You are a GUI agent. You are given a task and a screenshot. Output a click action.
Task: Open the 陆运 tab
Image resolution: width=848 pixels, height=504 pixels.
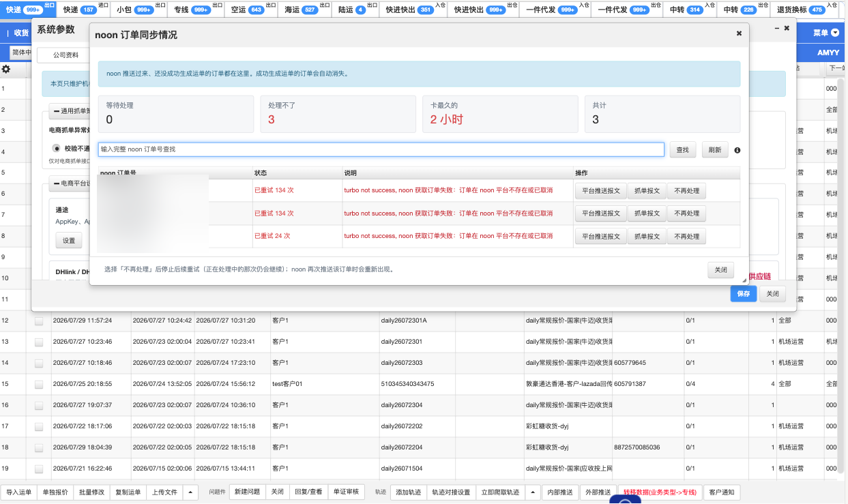tap(355, 10)
